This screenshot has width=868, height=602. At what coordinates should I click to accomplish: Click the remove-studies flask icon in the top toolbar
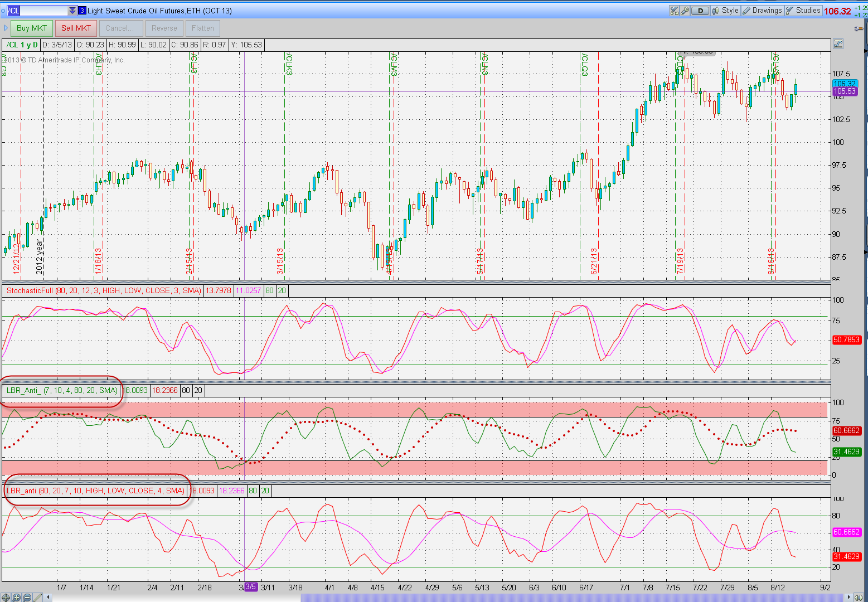click(675, 11)
